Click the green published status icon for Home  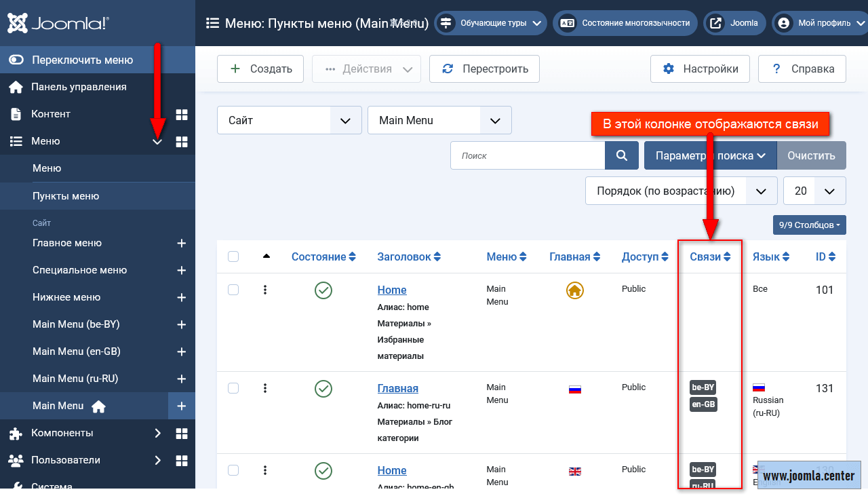click(x=323, y=290)
